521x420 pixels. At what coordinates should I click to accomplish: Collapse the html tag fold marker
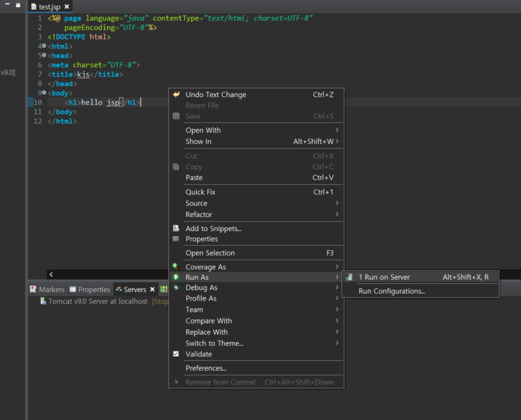coord(44,46)
